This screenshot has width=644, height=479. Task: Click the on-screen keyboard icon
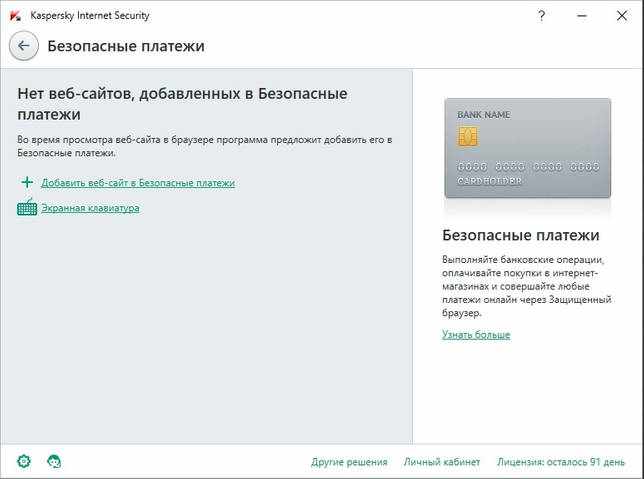tap(27, 207)
